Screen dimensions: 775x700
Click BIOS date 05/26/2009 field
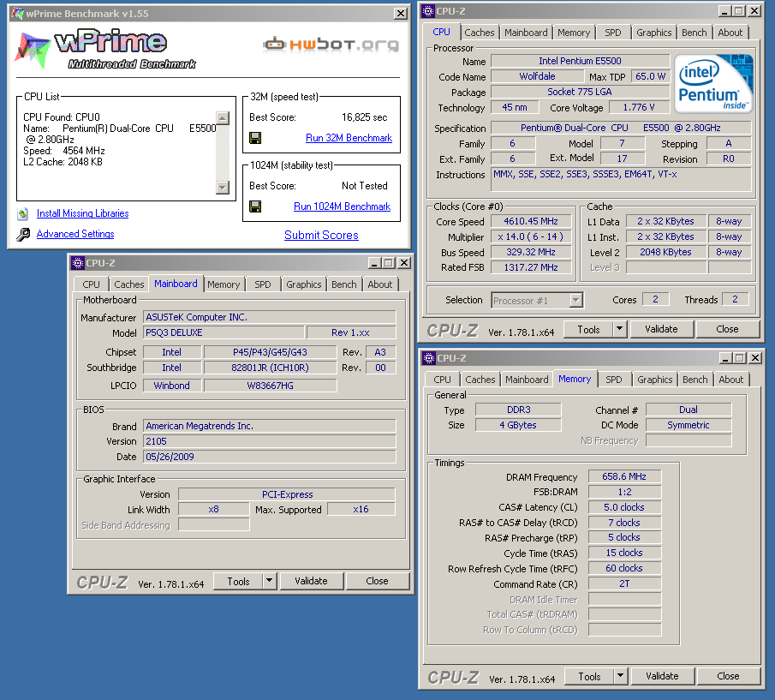270,457
